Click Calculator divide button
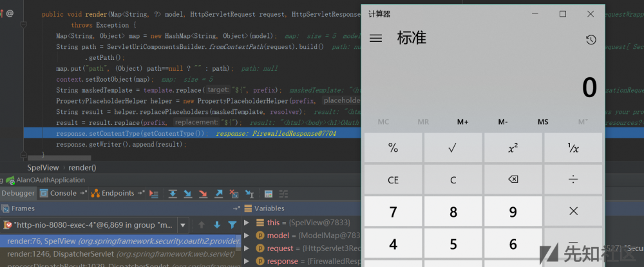The width and height of the screenshot is (644, 267). pos(573,180)
